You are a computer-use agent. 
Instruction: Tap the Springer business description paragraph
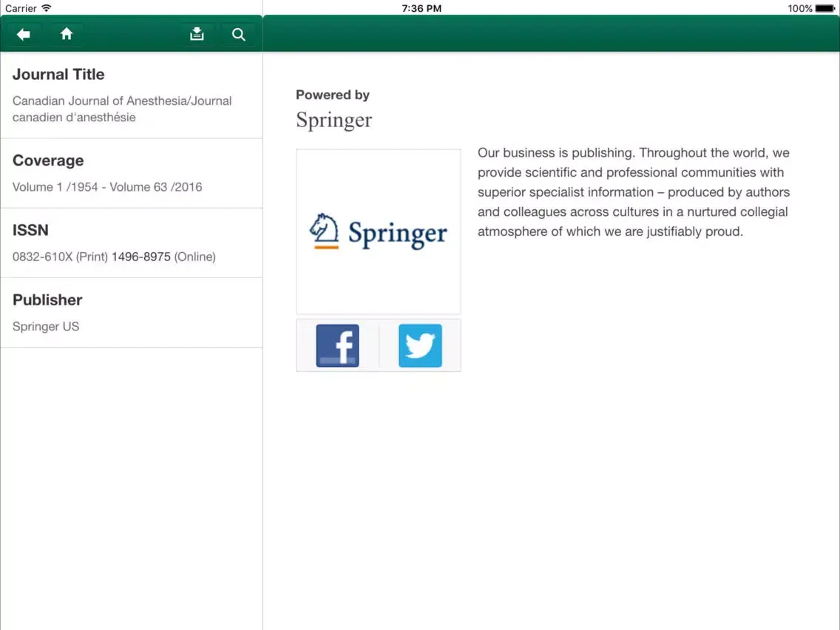click(x=634, y=192)
